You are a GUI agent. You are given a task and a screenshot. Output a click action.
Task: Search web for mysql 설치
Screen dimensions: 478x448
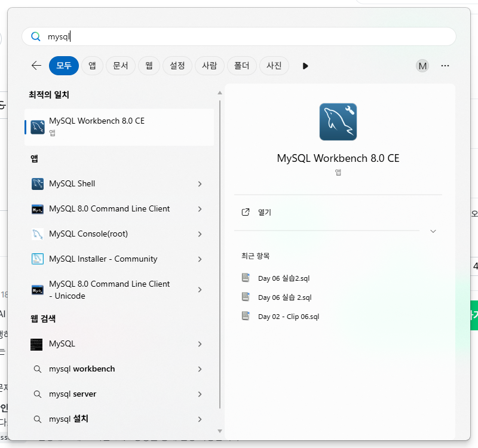pyautogui.click(x=119, y=419)
